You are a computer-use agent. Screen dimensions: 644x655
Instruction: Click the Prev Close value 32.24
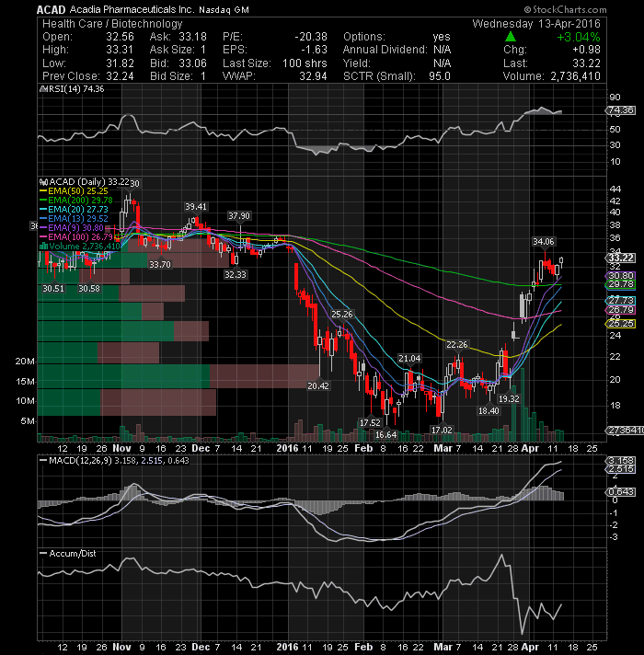pos(120,76)
